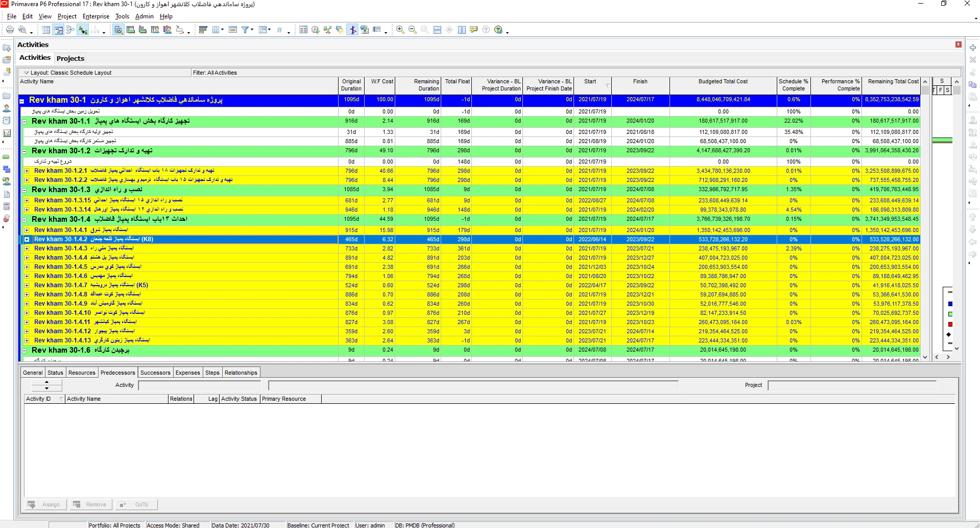The image size is (980, 528).
Task: Click the Zoom In magnifier icon
Action: [400, 30]
